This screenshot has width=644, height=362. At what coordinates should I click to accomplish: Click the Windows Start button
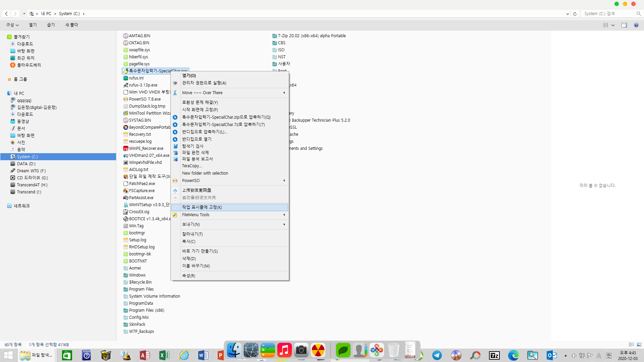(8, 355)
